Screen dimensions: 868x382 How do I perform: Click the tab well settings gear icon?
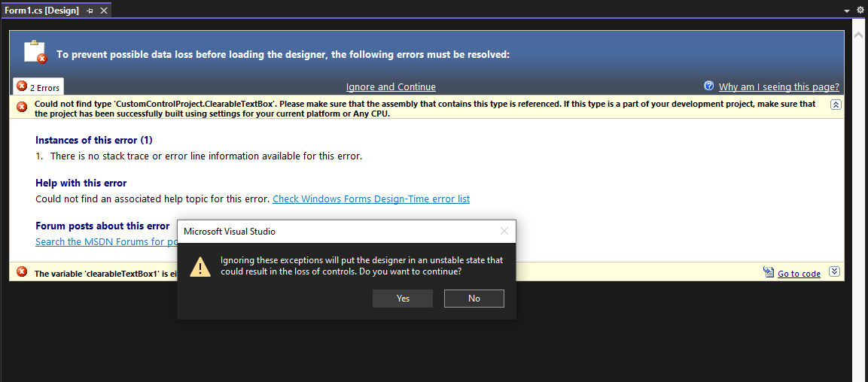(860, 11)
